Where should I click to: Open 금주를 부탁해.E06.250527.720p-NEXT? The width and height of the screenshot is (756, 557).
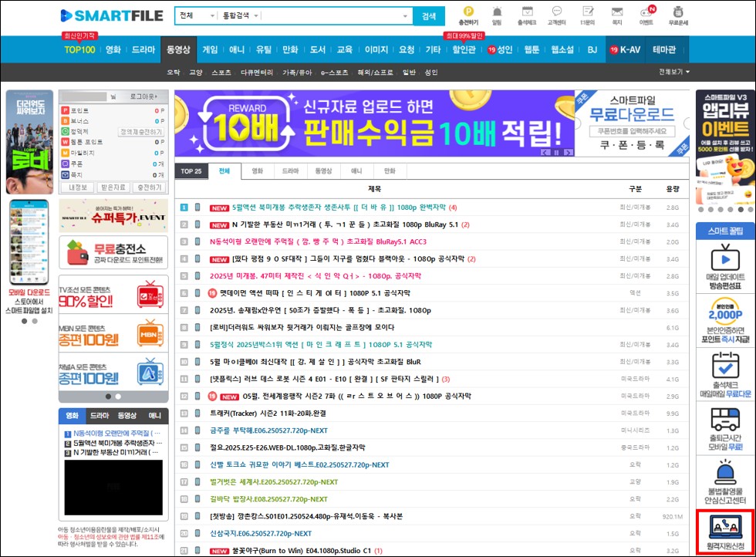coord(268,430)
